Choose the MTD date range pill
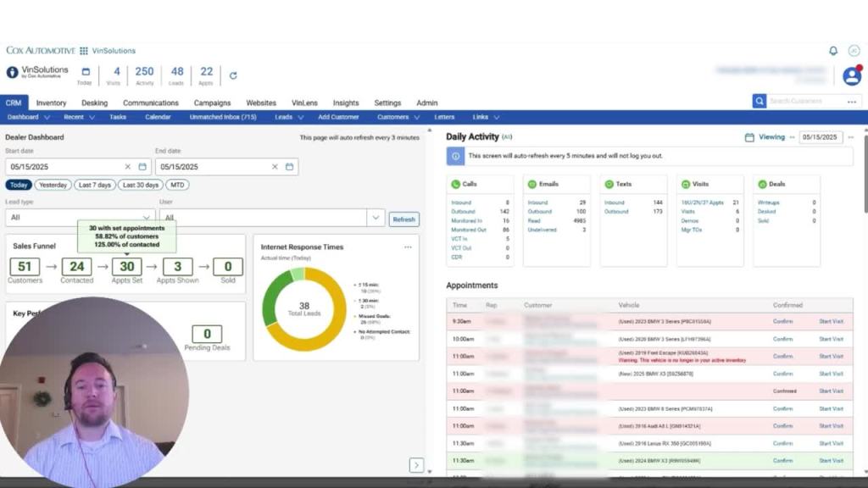Screen dimensions: 868x488 click(x=176, y=185)
